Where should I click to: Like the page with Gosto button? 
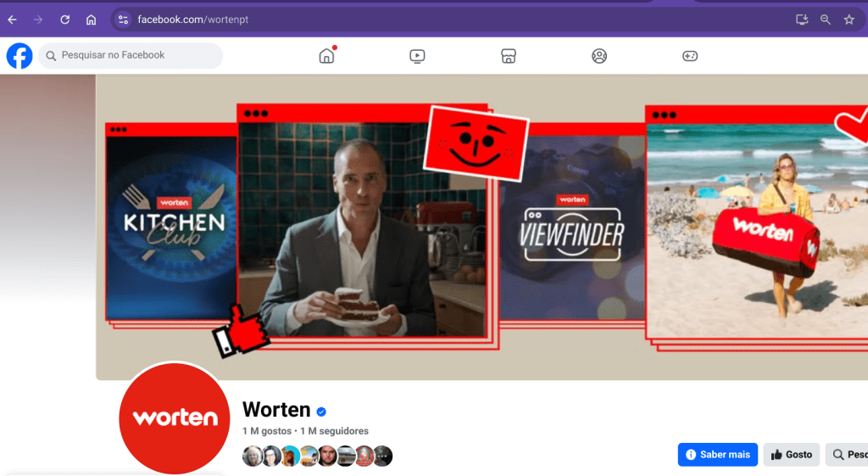click(x=791, y=455)
